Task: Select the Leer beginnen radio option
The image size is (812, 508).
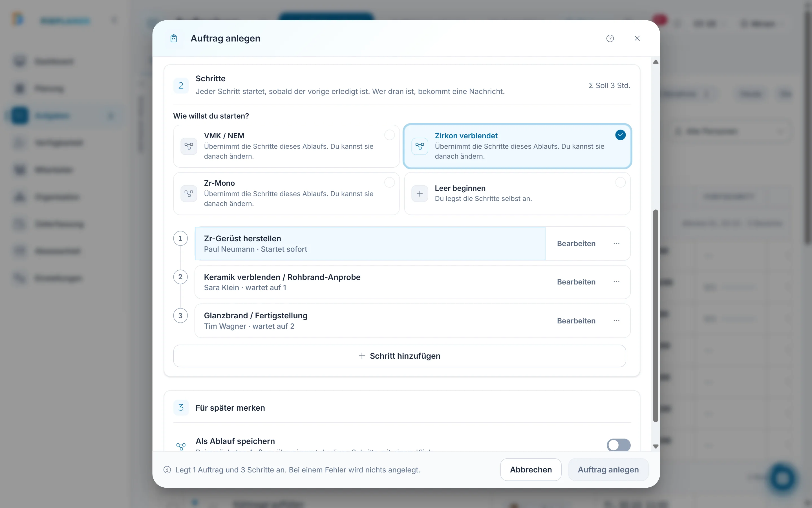Action: tap(620, 182)
